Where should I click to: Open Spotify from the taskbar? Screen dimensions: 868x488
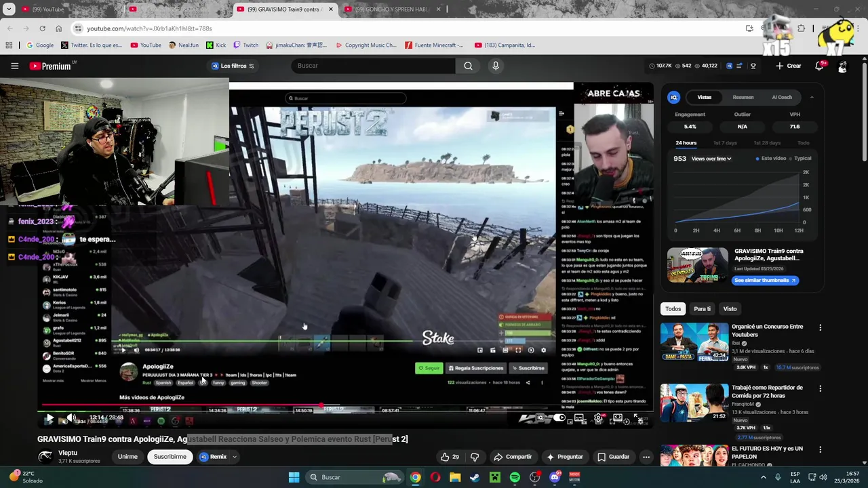click(x=515, y=477)
